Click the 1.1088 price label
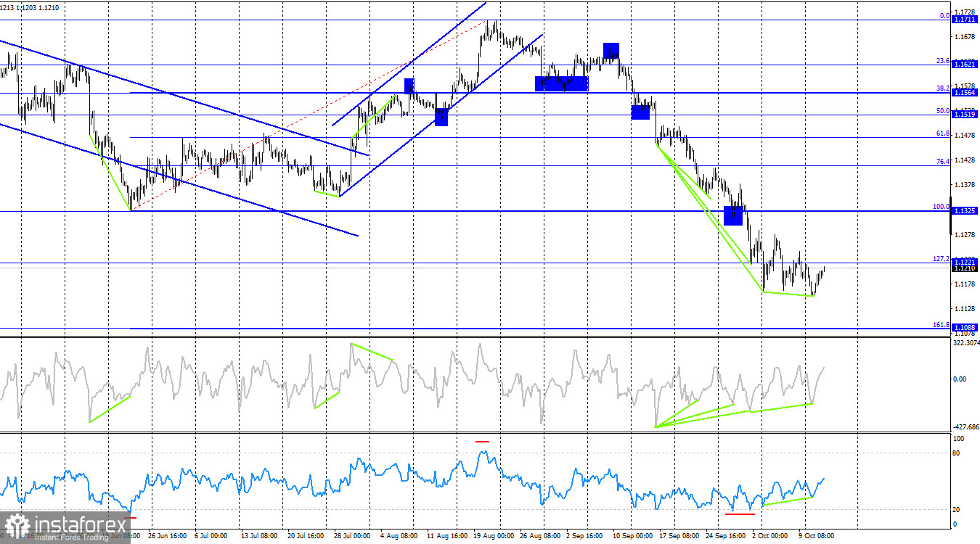Image resolution: width=980 pixels, height=544 pixels. [965, 328]
